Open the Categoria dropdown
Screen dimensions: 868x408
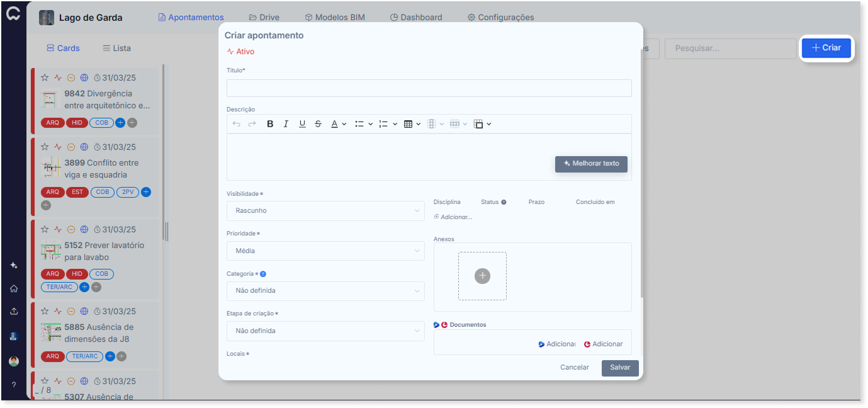(x=325, y=291)
